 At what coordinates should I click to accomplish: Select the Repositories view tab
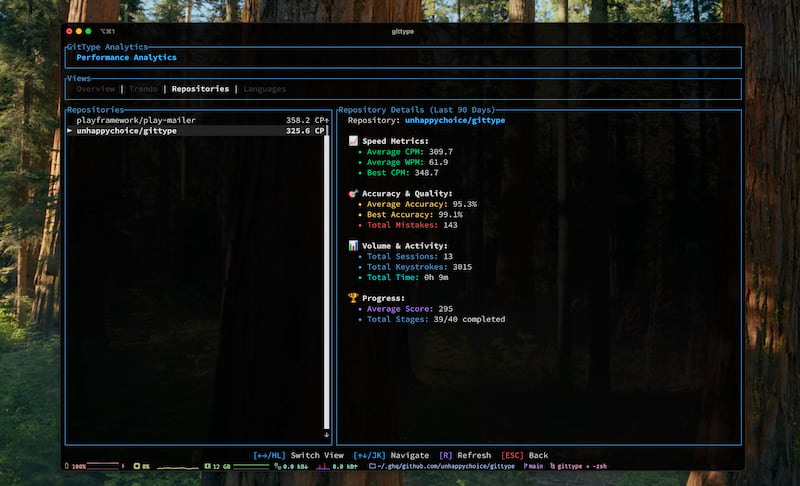pos(200,89)
